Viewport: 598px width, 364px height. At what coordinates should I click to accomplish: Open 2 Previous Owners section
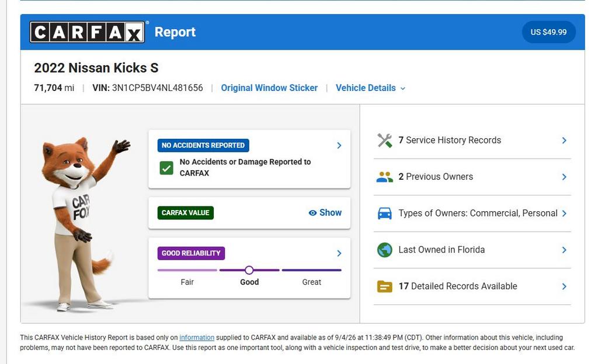click(x=472, y=177)
